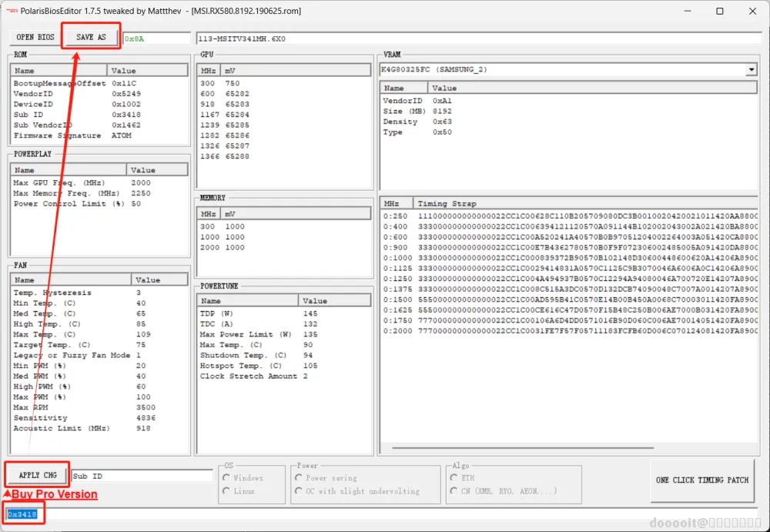Select the Clock Stretch Amount row
The width and height of the screenshot is (770, 532).
pyautogui.click(x=284, y=376)
